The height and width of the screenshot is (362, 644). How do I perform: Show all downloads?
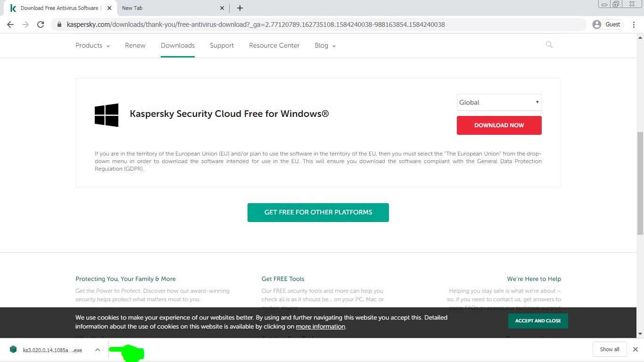point(610,349)
